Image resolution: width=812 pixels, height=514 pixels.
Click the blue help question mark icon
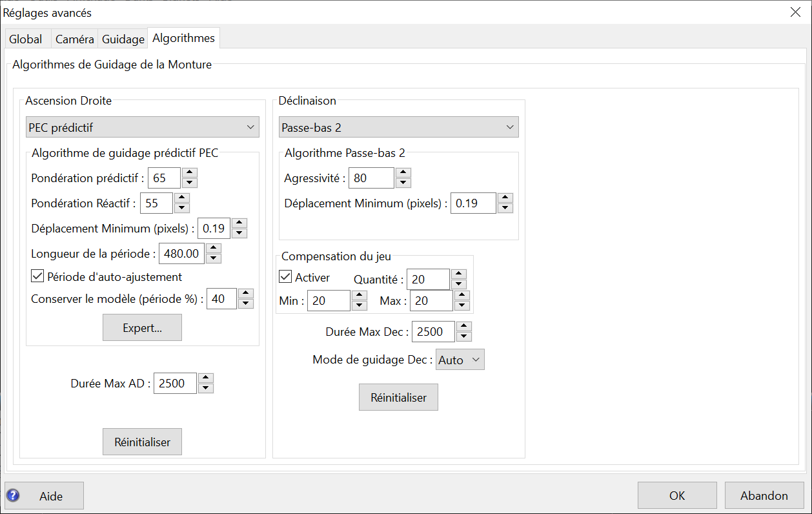pos(13,496)
